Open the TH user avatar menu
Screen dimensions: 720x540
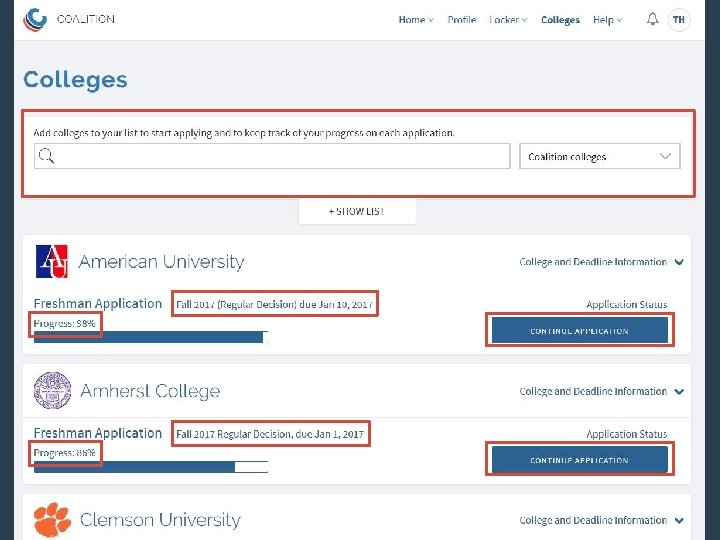pos(680,19)
